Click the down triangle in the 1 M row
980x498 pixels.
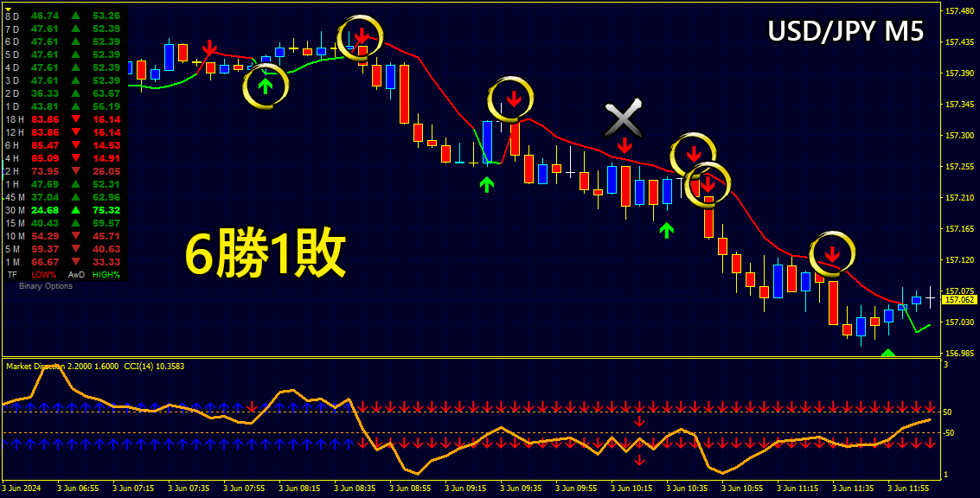coord(75,262)
